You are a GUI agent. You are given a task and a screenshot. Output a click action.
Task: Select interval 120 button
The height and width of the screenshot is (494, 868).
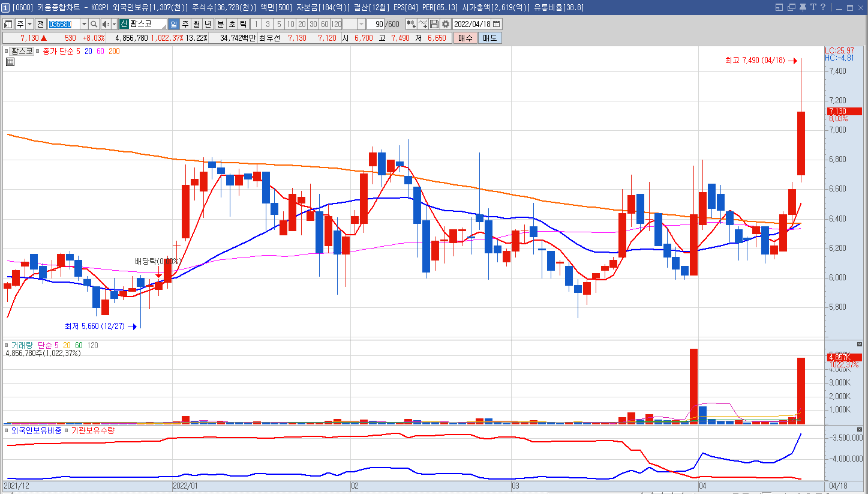coord(336,24)
